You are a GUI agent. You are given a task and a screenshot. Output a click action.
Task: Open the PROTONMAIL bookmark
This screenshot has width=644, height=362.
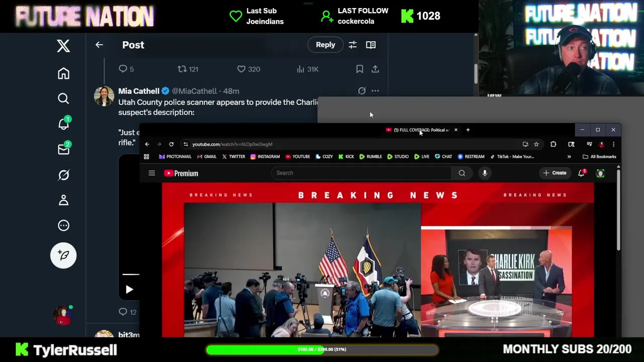click(175, 156)
